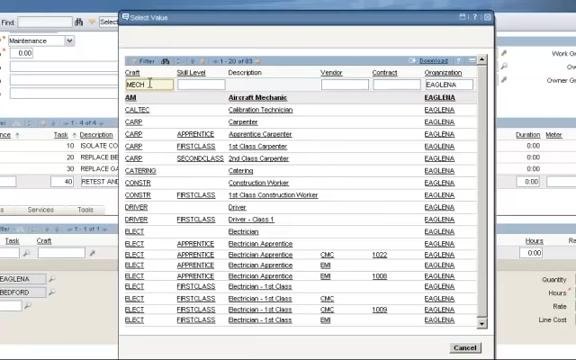The width and height of the screenshot is (576, 360).
Task: Switch to the Tools tab
Action: click(85, 210)
